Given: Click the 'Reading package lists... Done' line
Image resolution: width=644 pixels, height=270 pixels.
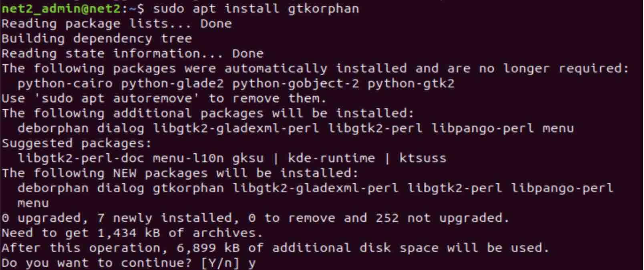Looking at the screenshot, I should tap(117, 24).
